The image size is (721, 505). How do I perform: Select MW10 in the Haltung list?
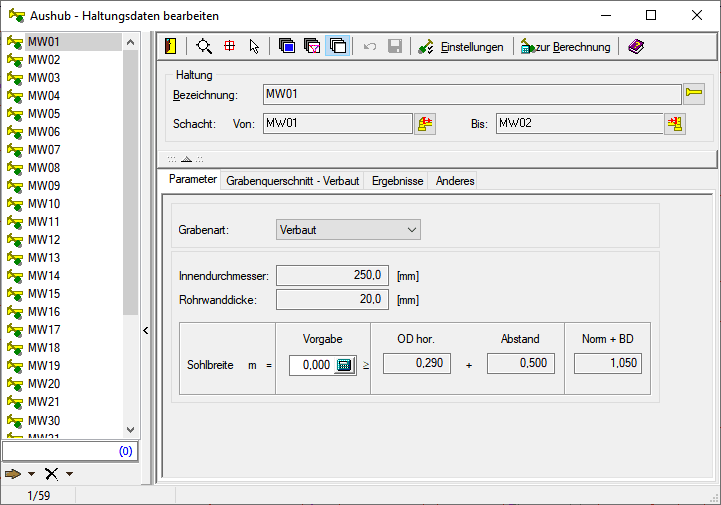click(44, 203)
